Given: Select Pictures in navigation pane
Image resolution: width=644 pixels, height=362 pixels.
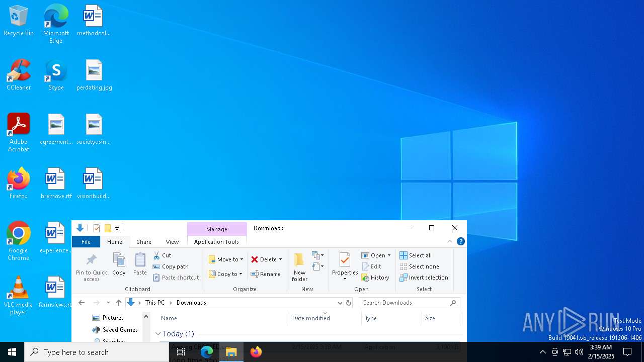Looking at the screenshot, I should [108, 318].
